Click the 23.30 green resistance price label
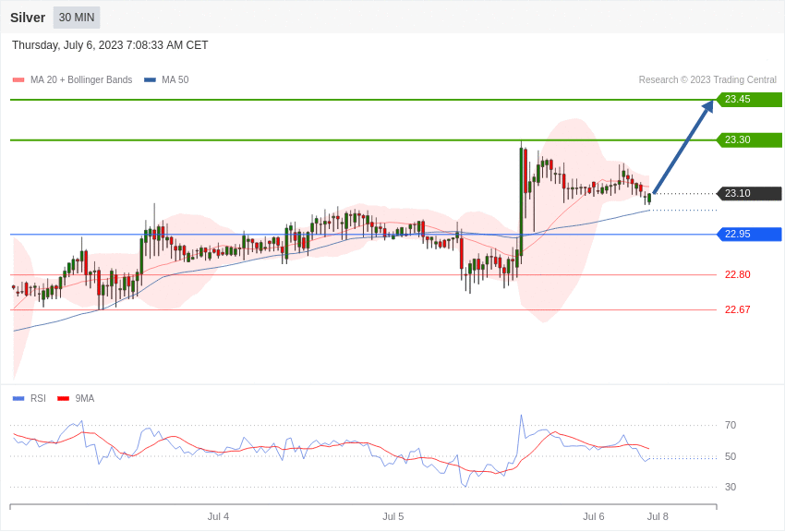The width and height of the screenshot is (785, 532). pos(750,140)
